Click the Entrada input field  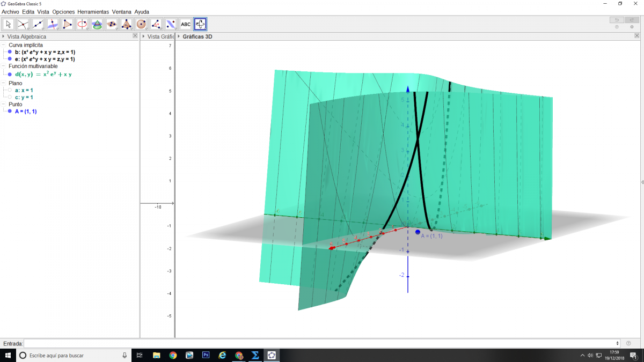(322, 343)
